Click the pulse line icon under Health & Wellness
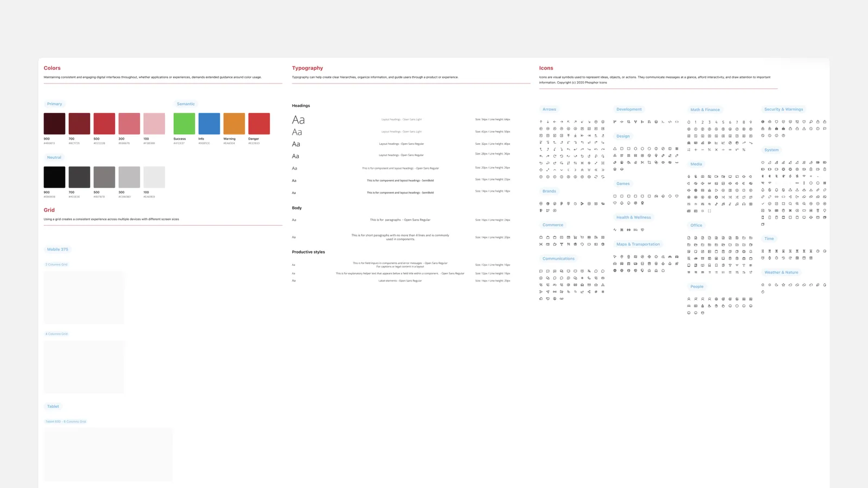The height and width of the screenshot is (488, 868). [615, 230]
